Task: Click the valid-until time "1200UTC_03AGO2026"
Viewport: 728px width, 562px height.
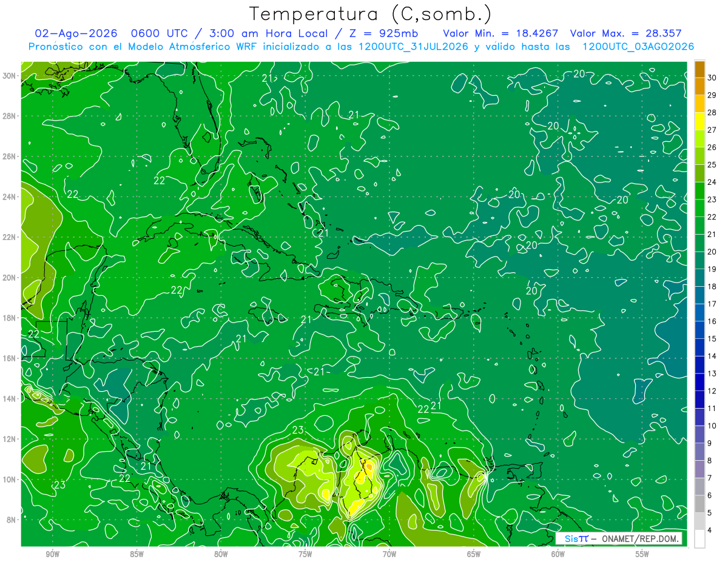Action: pos(638,47)
